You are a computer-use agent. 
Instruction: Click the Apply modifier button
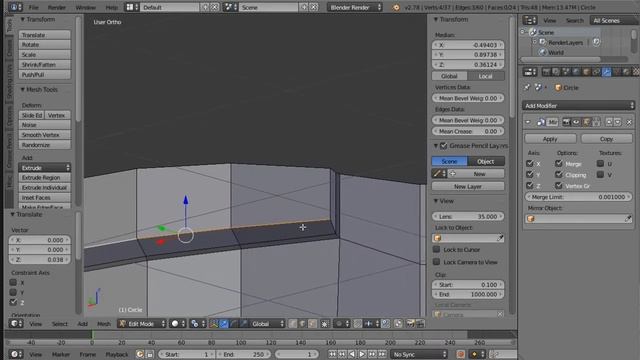pos(550,139)
